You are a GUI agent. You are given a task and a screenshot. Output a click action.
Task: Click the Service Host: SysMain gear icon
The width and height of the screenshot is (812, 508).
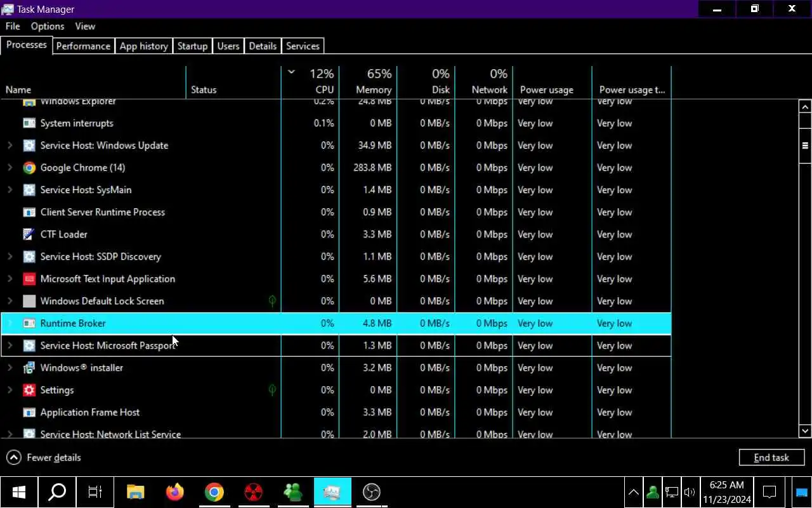click(29, 190)
